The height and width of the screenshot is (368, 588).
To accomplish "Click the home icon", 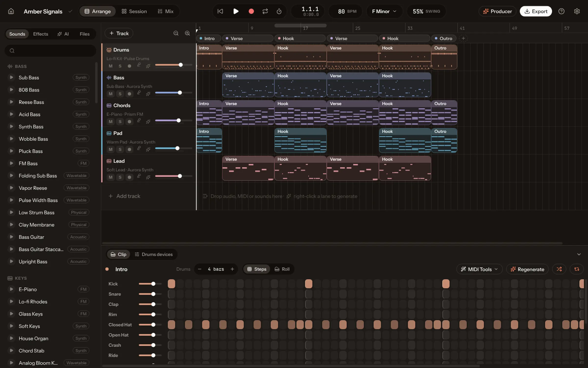I will (x=11, y=11).
